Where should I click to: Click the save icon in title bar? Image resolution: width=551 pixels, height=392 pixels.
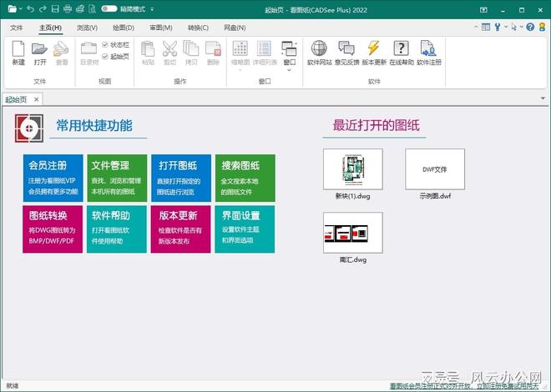[x=55, y=8]
